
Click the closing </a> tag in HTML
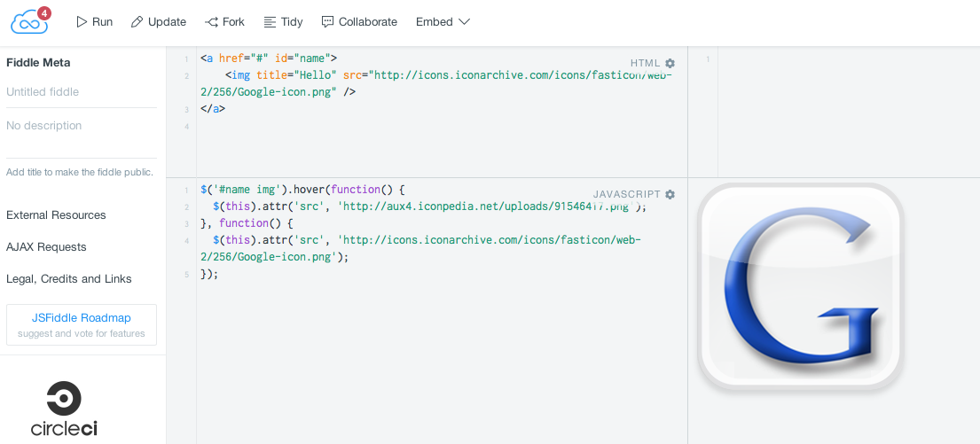[213, 109]
